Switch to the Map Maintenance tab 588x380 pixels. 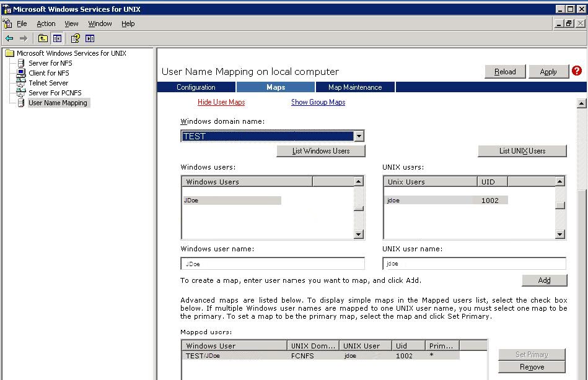coord(355,87)
